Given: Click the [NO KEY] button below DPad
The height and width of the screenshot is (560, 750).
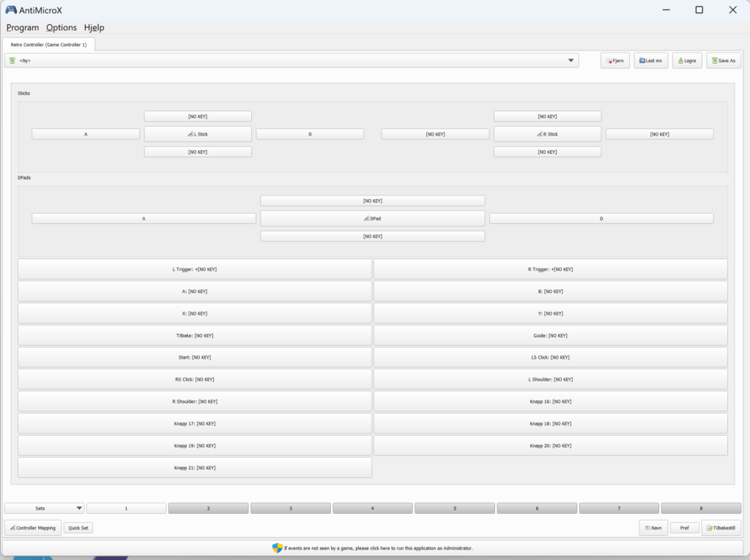Looking at the screenshot, I should pyautogui.click(x=373, y=236).
